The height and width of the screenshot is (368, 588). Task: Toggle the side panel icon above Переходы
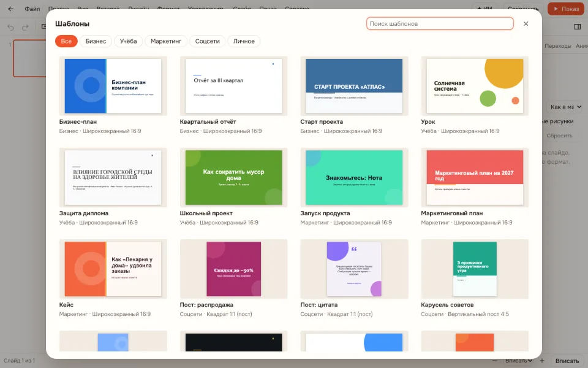pos(577,26)
